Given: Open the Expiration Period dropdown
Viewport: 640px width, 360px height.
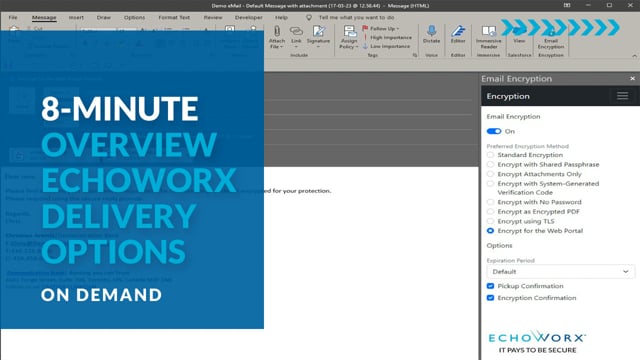Looking at the screenshot, I should point(560,272).
